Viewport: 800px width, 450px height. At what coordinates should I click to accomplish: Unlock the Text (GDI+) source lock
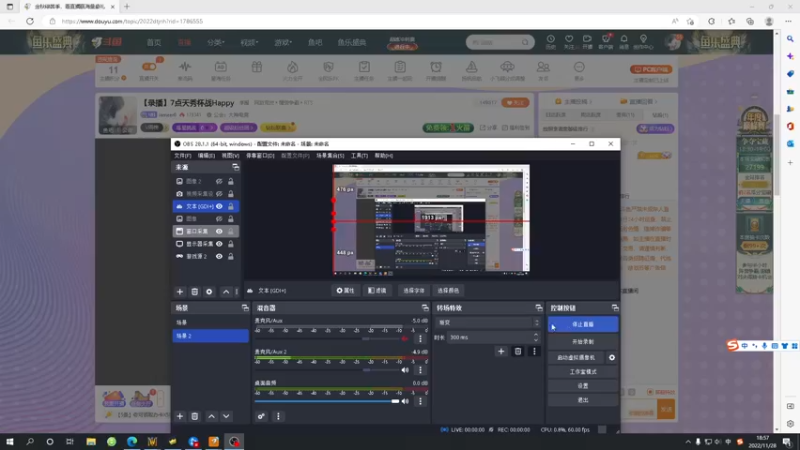[231, 206]
